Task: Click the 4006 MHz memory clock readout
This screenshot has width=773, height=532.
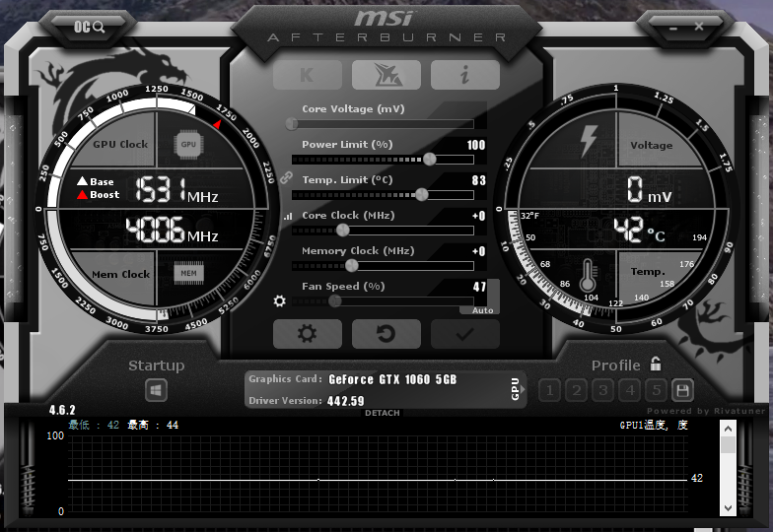Action: (172, 231)
